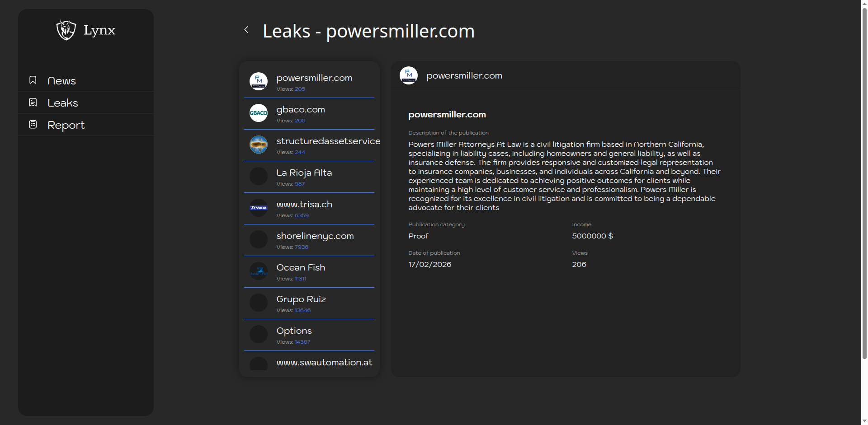The image size is (868, 425).
Task: Click the News bookmark icon
Action: click(x=33, y=80)
